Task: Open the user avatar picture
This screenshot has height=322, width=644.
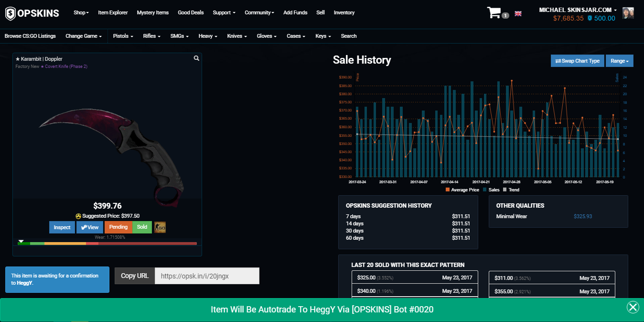Action: pos(628,13)
